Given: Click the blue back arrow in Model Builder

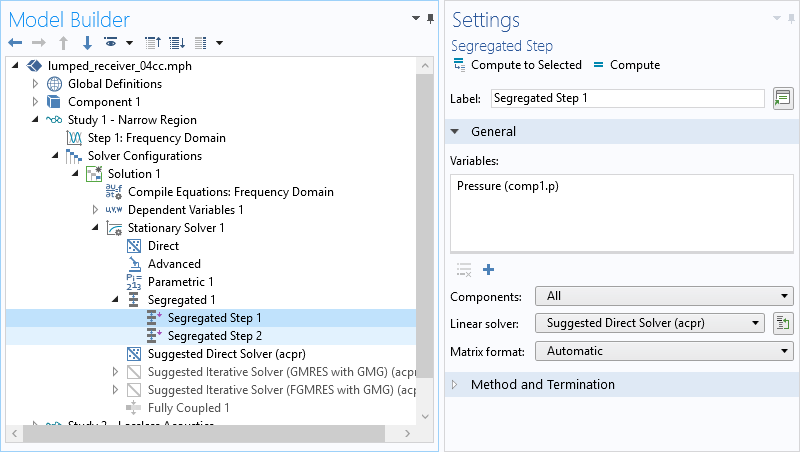Looking at the screenshot, I should 15,43.
